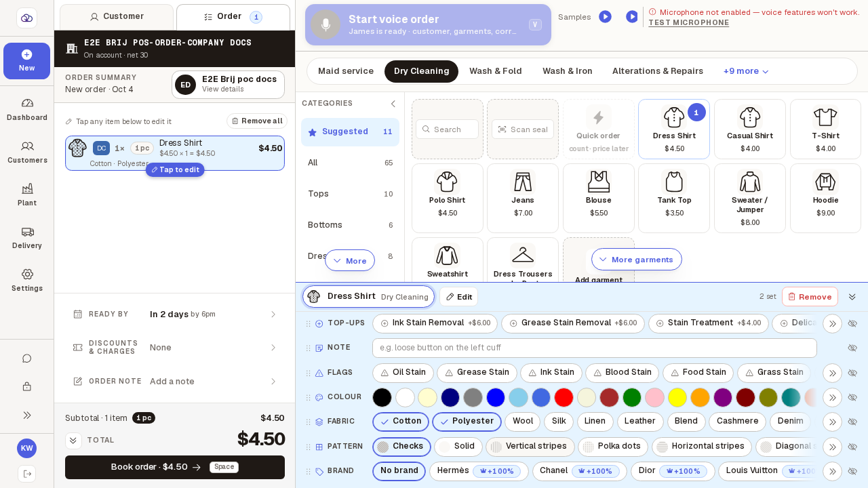Open the Dashboard sidebar icon
Screen dimensions: 868x488
point(27,109)
